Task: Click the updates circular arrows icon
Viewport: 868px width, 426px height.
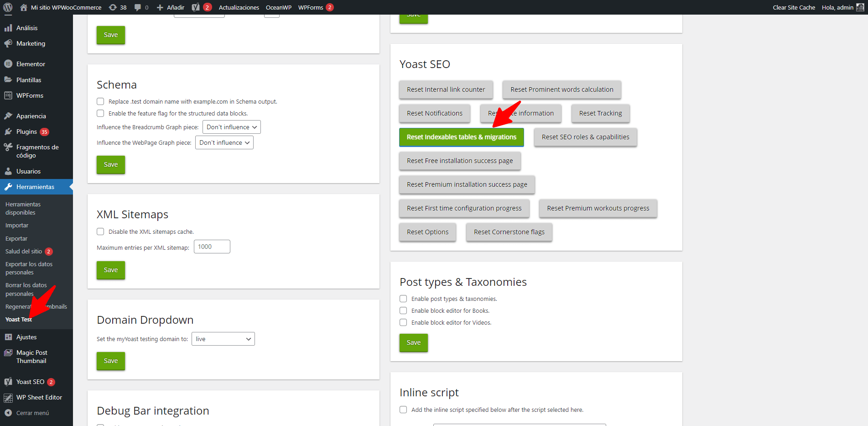Action: click(113, 7)
